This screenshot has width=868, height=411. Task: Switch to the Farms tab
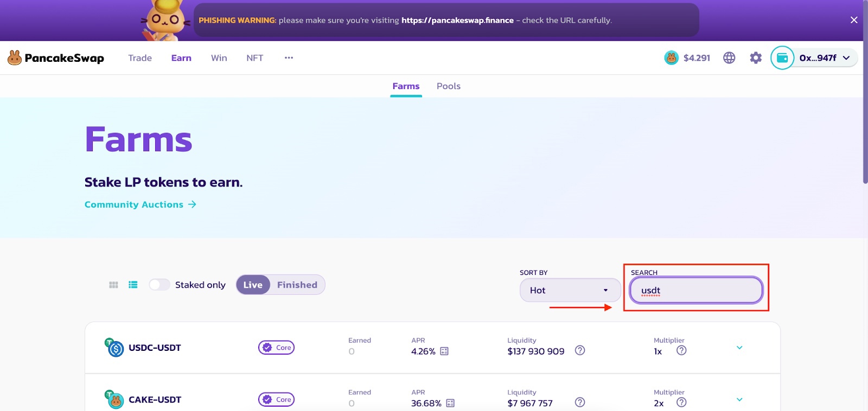(x=406, y=86)
